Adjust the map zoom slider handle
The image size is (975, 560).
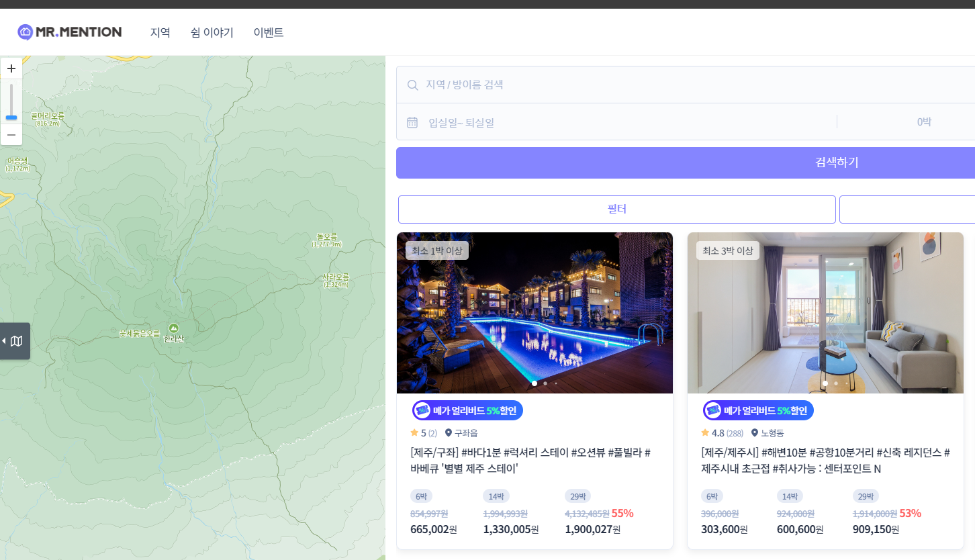[11, 118]
